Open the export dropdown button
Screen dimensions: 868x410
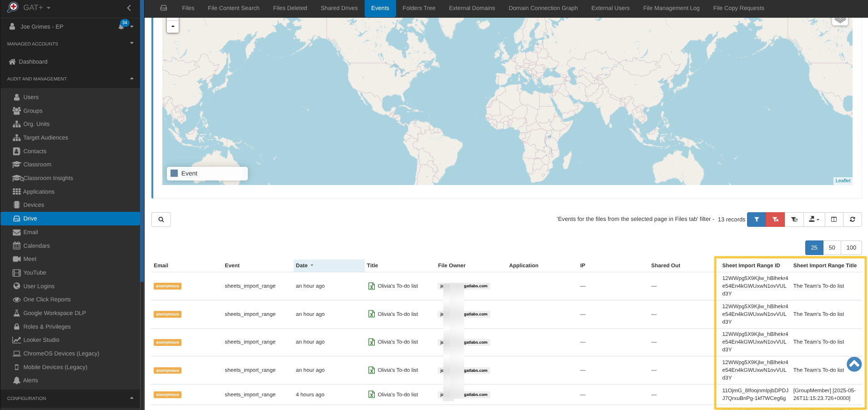tap(814, 220)
